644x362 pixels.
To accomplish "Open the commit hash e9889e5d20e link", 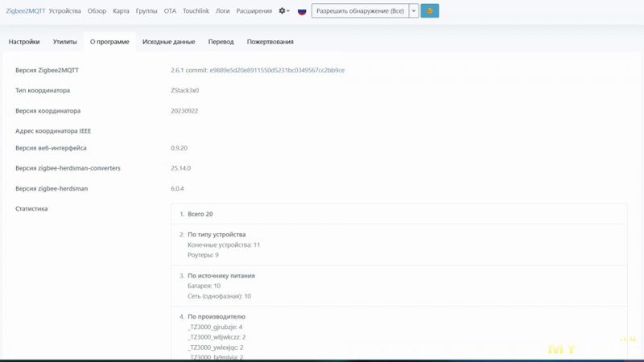I will 277,70.
